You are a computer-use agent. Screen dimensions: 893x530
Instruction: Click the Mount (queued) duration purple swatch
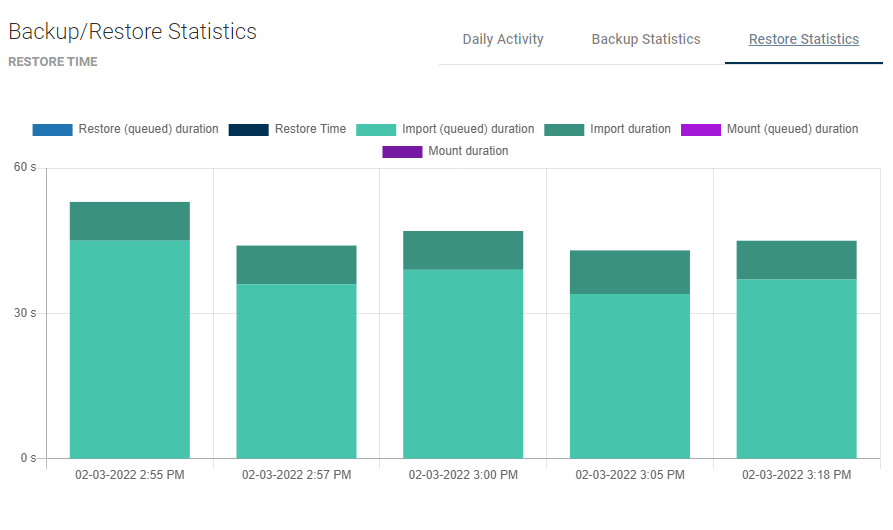pos(701,129)
